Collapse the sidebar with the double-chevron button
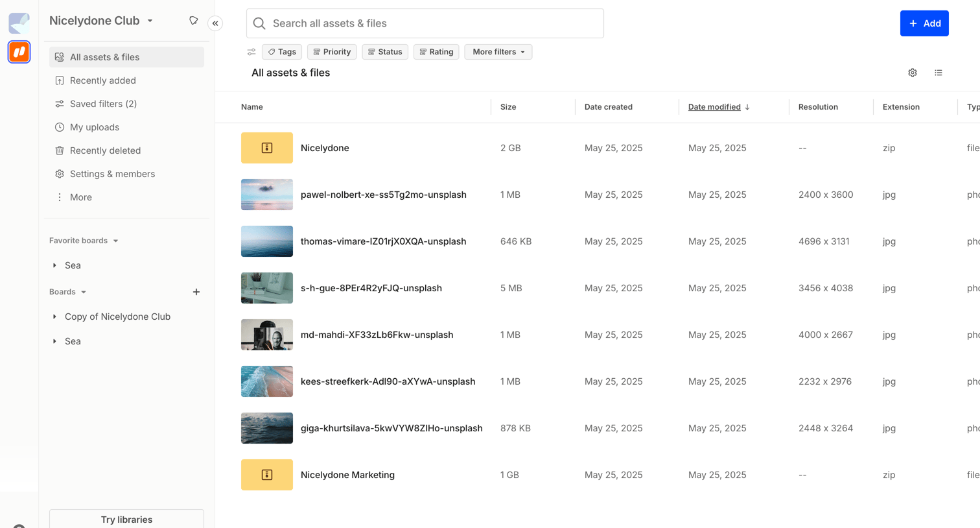This screenshot has width=980, height=528. (x=215, y=23)
